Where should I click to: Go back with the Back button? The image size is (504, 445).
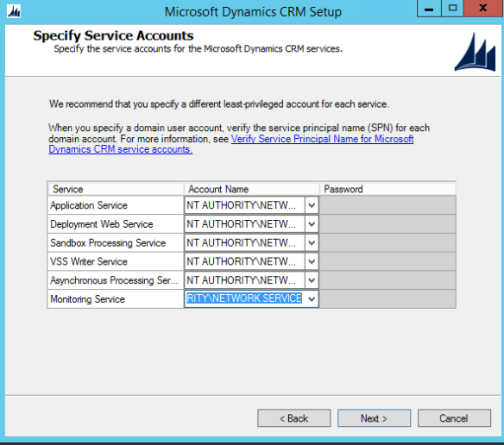tap(293, 418)
